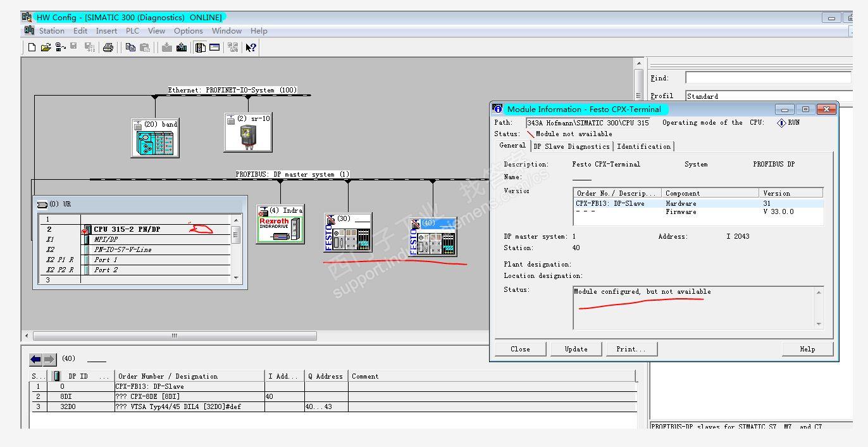This screenshot has width=868, height=447.
Task: Select Hardware row in Version table
Action: click(x=698, y=203)
